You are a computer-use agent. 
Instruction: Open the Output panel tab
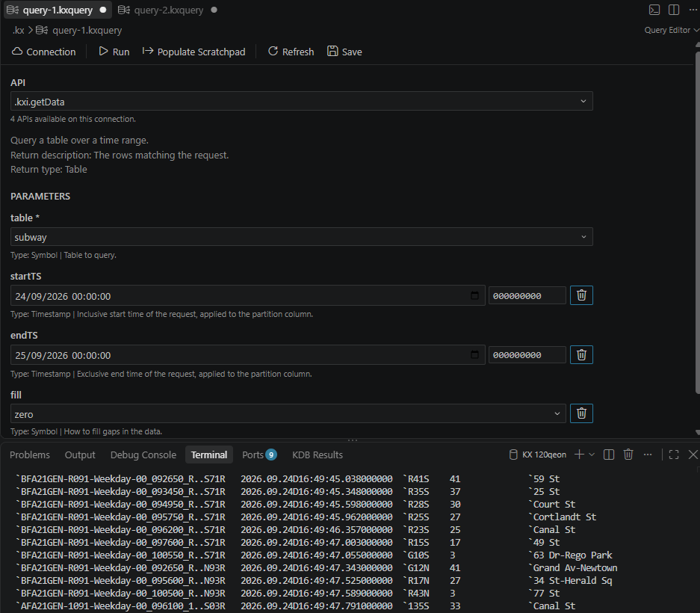[x=80, y=455]
